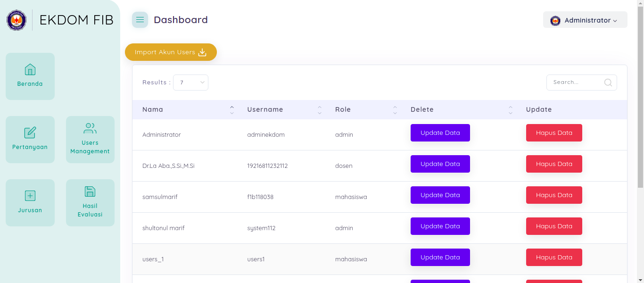Click Hapus Data for samsulmarif row
This screenshot has width=644, height=283.
pos(554,195)
